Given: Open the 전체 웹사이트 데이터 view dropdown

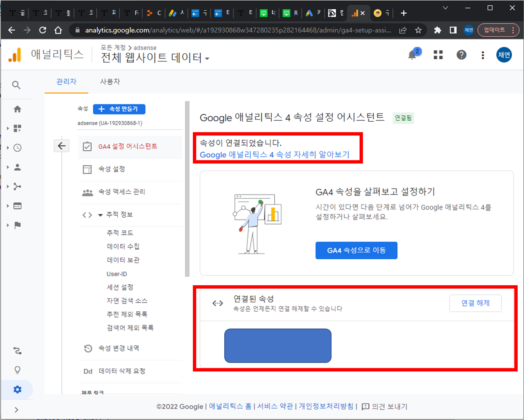Looking at the screenshot, I should [x=155, y=57].
